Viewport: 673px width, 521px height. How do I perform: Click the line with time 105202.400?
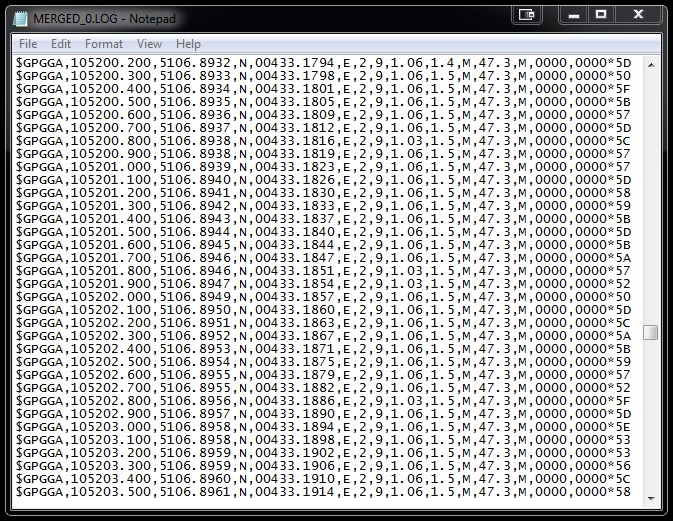[x=324, y=349]
